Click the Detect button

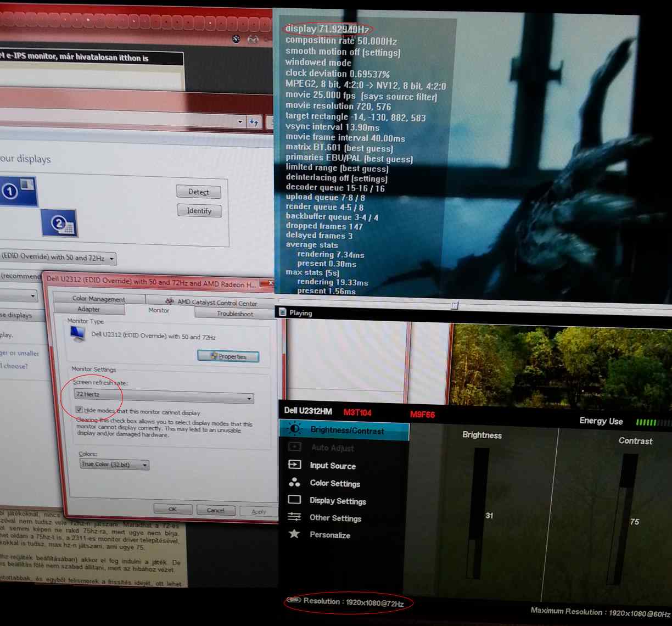point(199,192)
